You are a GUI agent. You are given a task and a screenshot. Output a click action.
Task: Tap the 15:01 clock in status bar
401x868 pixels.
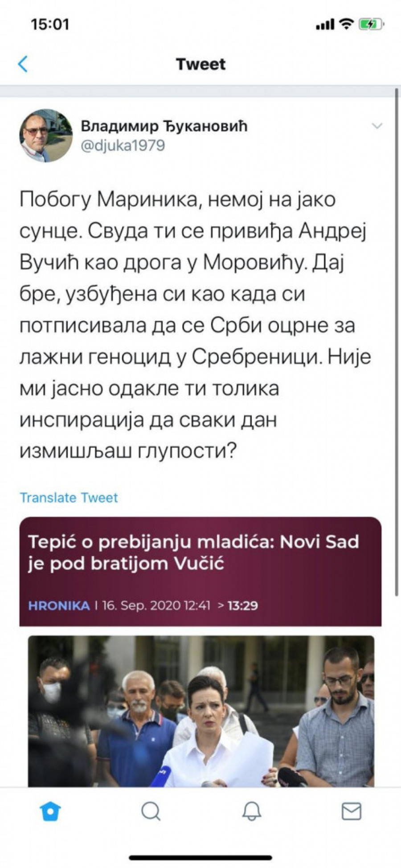coord(50,24)
